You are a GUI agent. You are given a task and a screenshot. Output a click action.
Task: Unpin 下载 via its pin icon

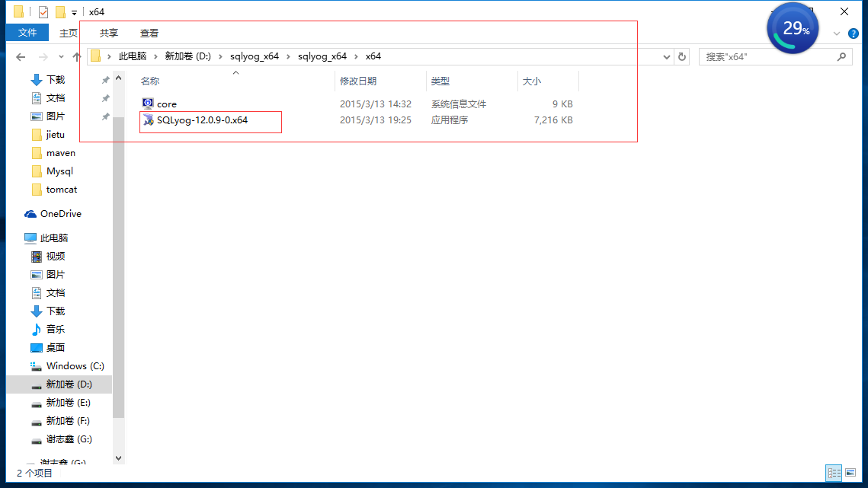(105, 80)
